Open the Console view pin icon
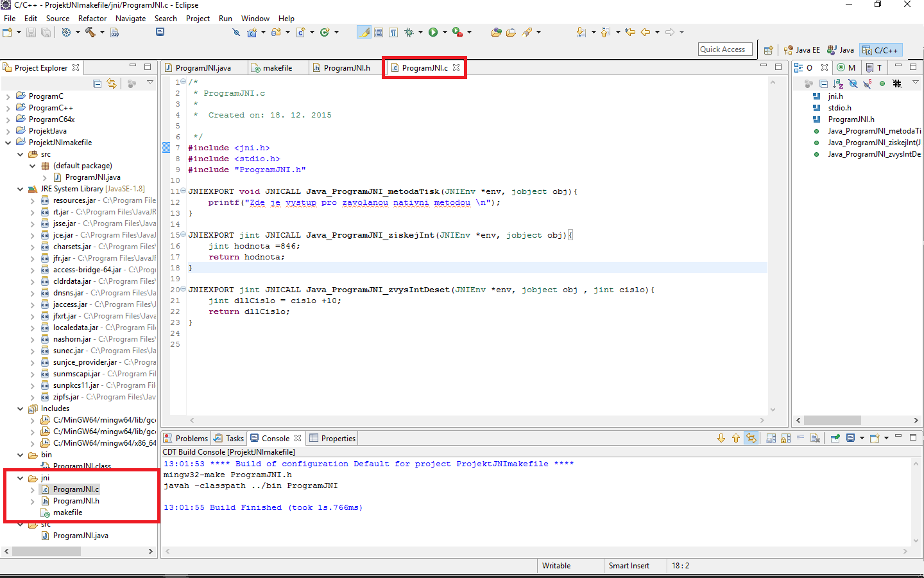Image resolution: width=924 pixels, height=578 pixels. click(834, 438)
